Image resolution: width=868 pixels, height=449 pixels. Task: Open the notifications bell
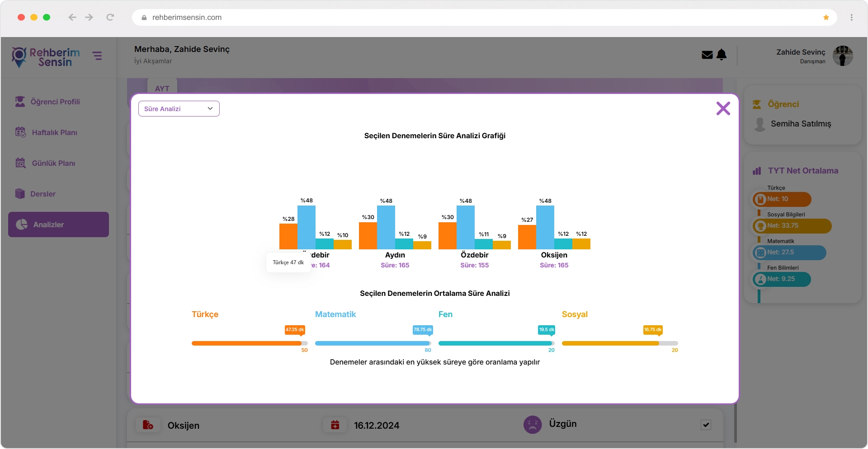pos(722,55)
